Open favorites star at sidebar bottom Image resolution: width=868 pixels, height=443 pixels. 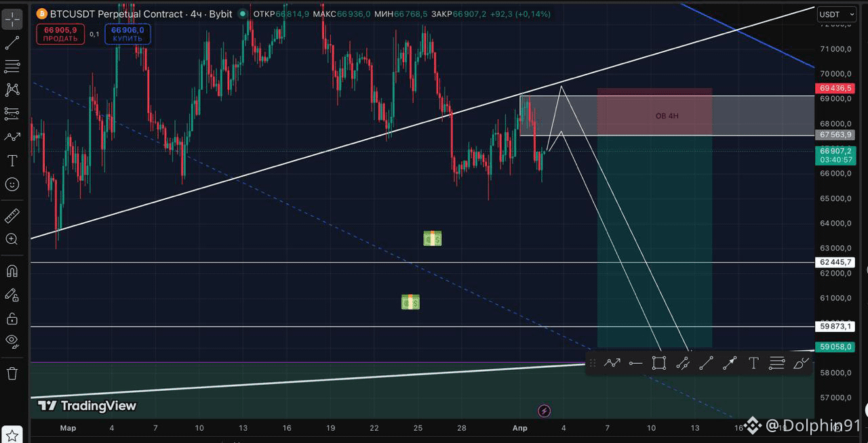click(x=12, y=436)
